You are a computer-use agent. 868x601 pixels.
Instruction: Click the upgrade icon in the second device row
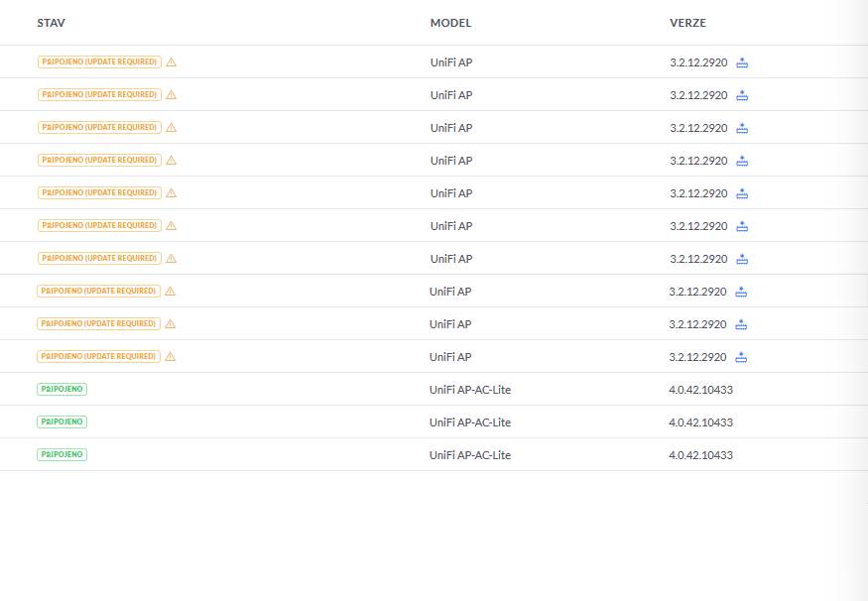tap(742, 95)
